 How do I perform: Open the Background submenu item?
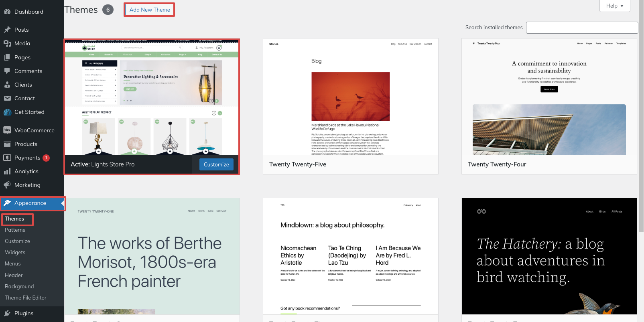(19, 286)
